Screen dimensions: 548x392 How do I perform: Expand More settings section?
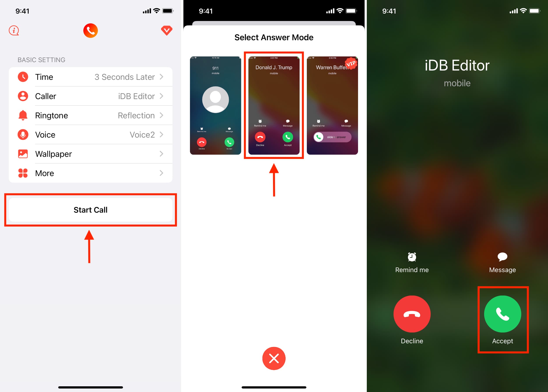90,173
